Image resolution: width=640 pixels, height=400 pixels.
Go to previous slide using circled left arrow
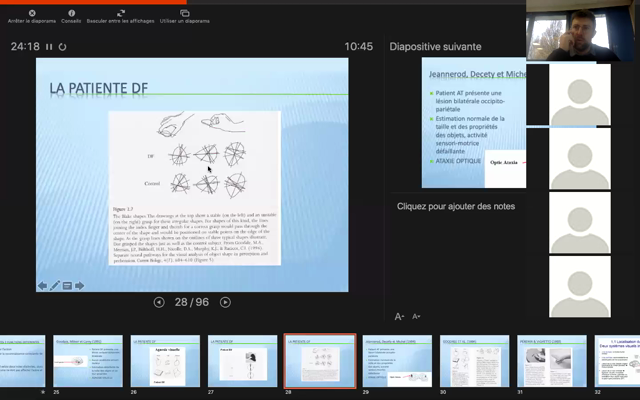(x=159, y=302)
